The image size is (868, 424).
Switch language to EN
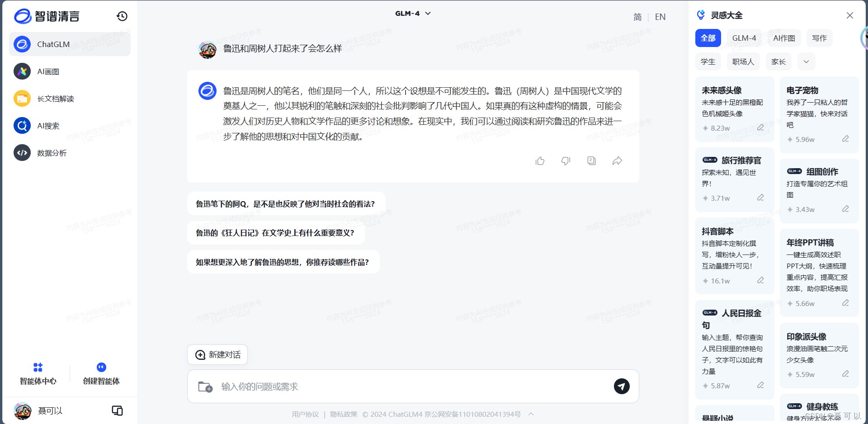[660, 17]
